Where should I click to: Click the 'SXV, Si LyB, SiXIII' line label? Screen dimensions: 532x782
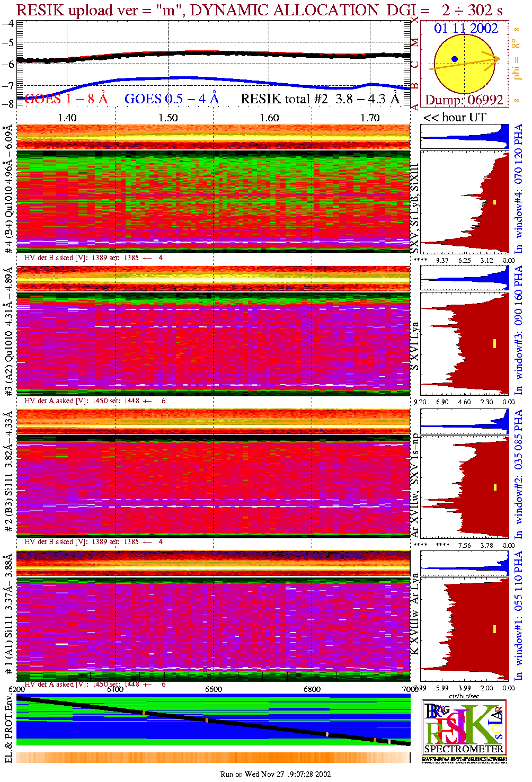pos(415,208)
